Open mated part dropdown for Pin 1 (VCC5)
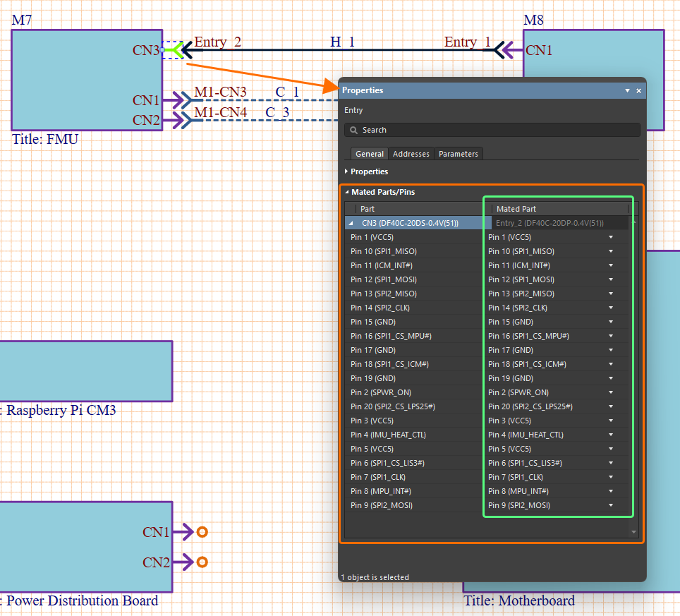 tap(611, 237)
